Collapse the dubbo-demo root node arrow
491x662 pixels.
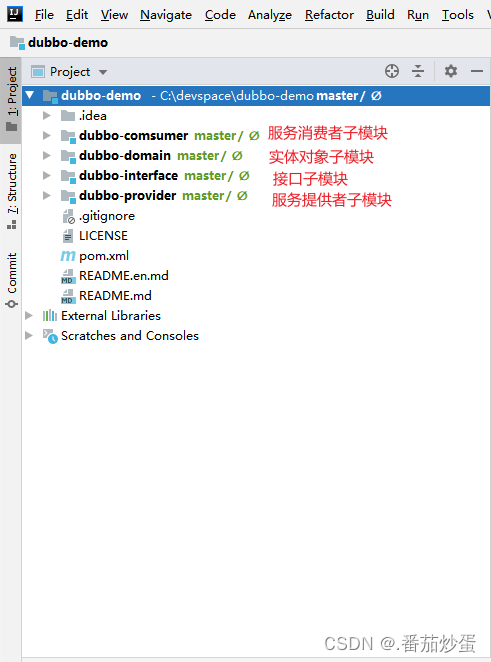(30, 95)
